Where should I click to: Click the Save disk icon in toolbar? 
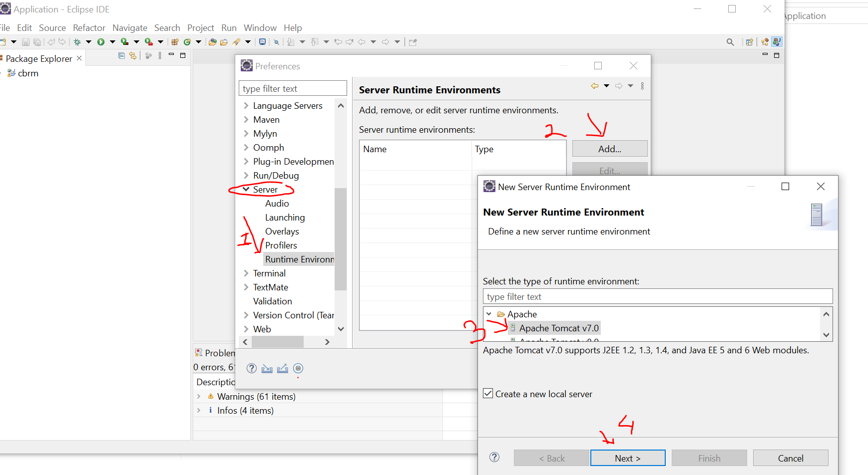pyautogui.click(x=25, y=42)
